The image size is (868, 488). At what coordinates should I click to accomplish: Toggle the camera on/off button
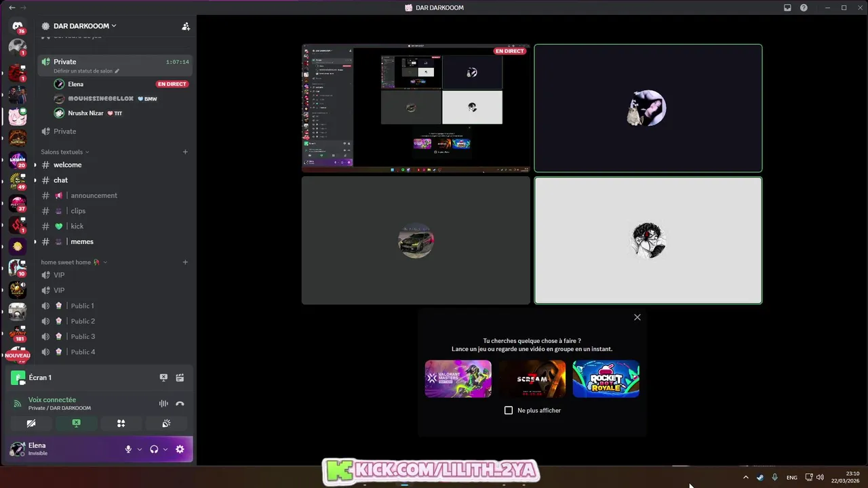(31, 423)
